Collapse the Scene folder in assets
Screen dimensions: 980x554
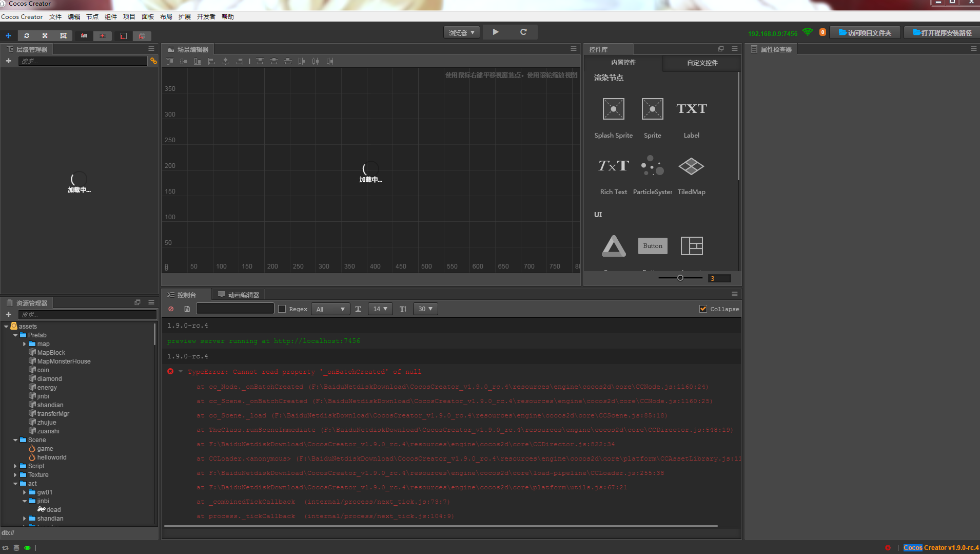15,440
